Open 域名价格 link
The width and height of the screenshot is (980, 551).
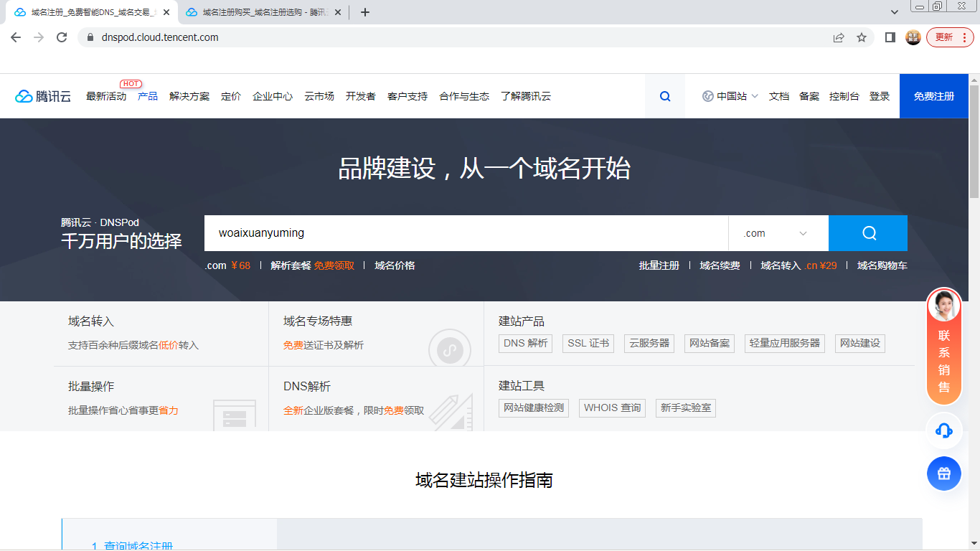tap(395, 265)
